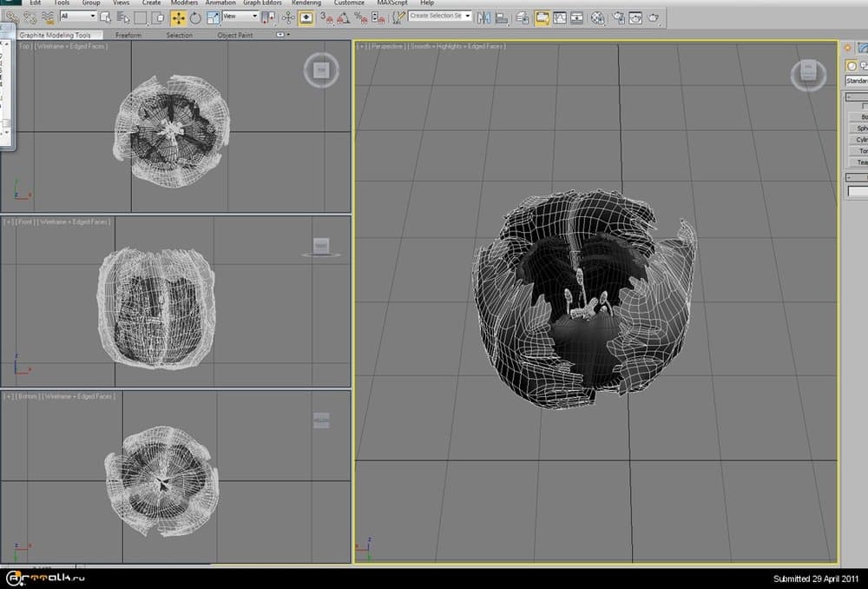Toggle Keyboard Shortcut Override

306,17
